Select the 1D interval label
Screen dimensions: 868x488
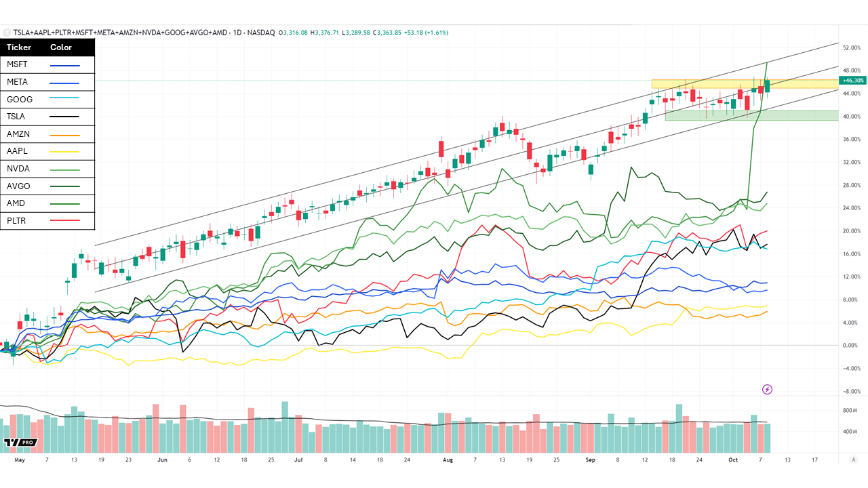click(x=238, y=33)
